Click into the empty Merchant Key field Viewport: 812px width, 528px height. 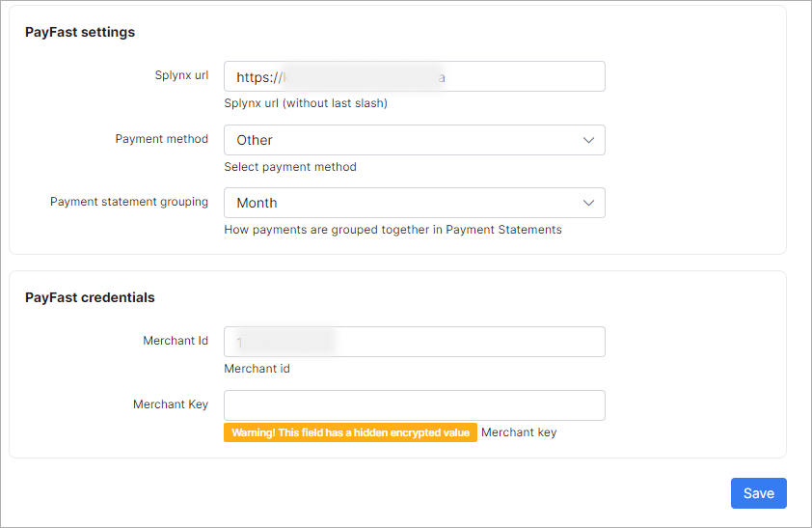[414, 405]
